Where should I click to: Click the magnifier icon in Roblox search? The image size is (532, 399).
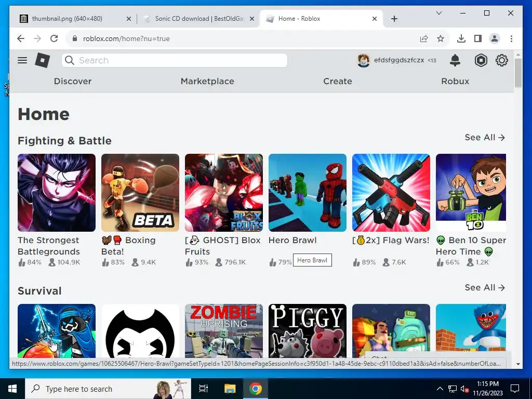70,60
